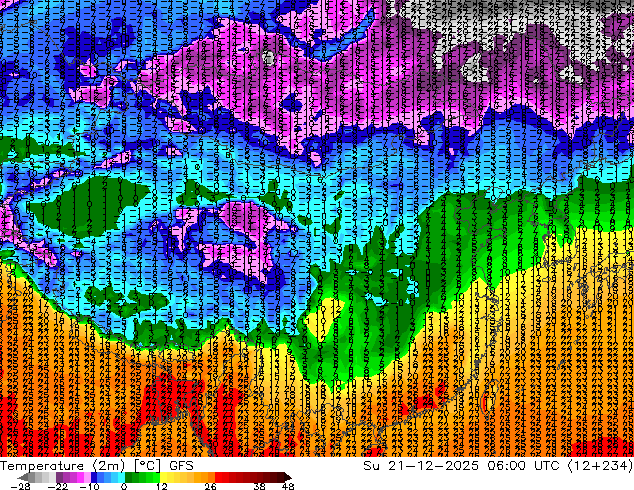Click the dark blue swatch above -10
634x490 pixels.
click(x=94, y=477)
